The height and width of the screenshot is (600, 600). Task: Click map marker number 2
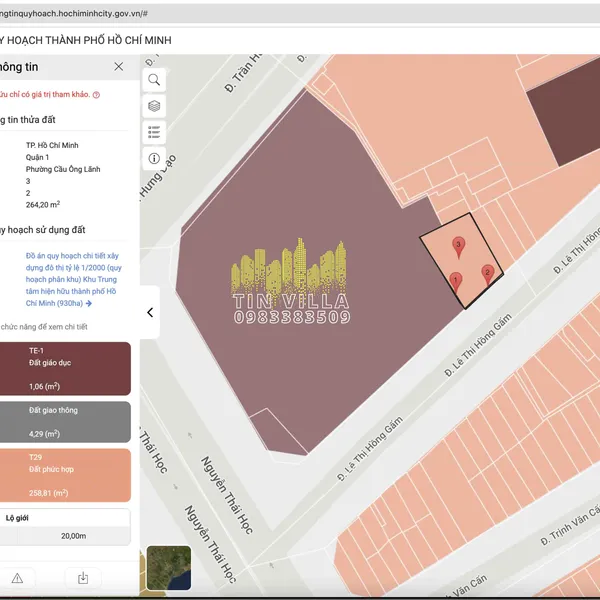(x=487, y=272)
